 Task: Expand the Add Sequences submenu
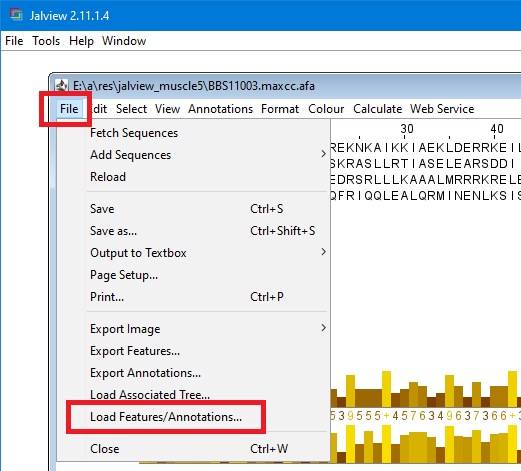193,155
